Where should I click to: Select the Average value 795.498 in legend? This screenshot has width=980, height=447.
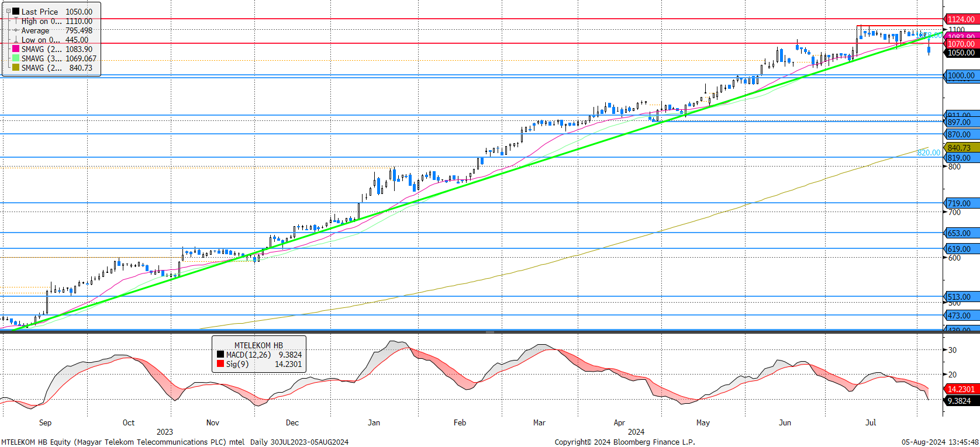[x=79, y=30]
